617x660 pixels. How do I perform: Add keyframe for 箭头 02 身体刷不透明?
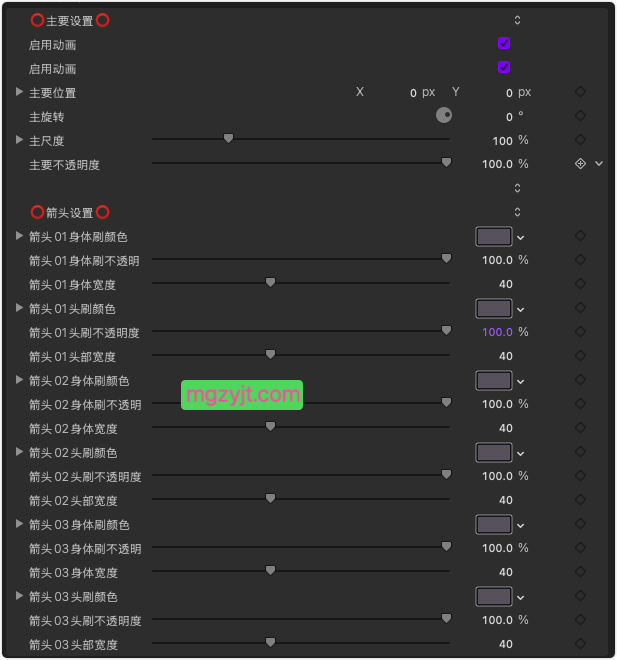580,404
